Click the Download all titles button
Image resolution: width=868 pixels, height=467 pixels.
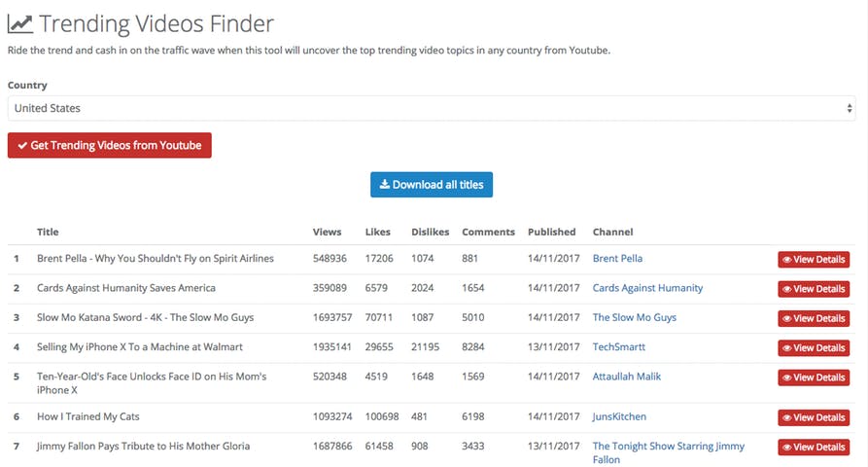[x=432, y=185]
